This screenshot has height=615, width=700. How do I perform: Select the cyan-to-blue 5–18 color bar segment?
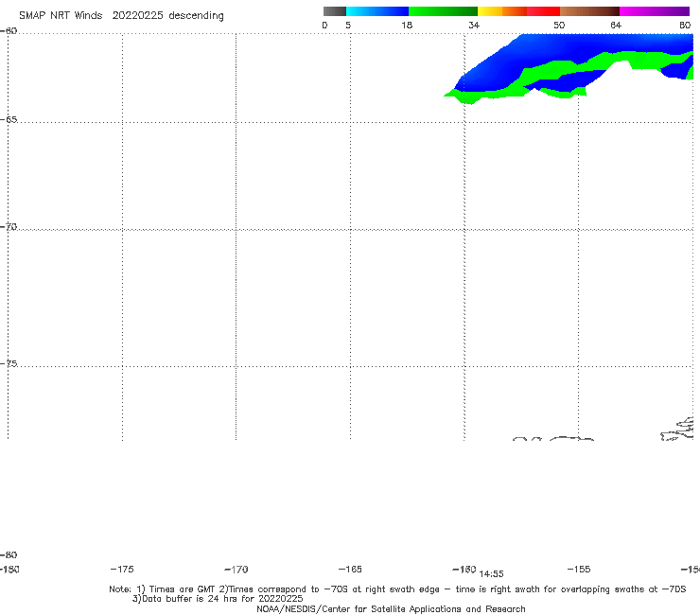[x=377, y=11]
